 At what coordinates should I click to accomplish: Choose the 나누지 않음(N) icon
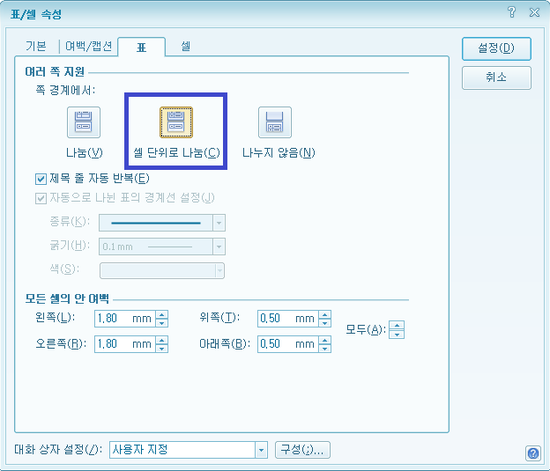(275, 122)
